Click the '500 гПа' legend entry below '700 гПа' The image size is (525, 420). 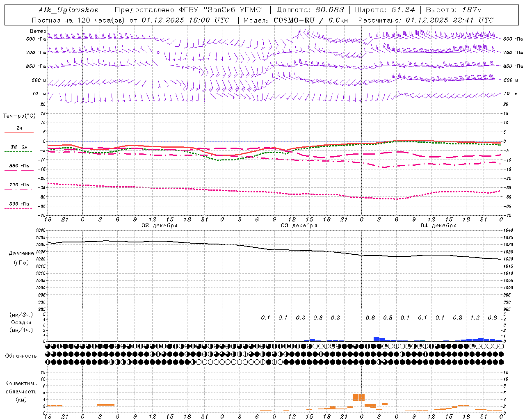click(x=19, y=204)
